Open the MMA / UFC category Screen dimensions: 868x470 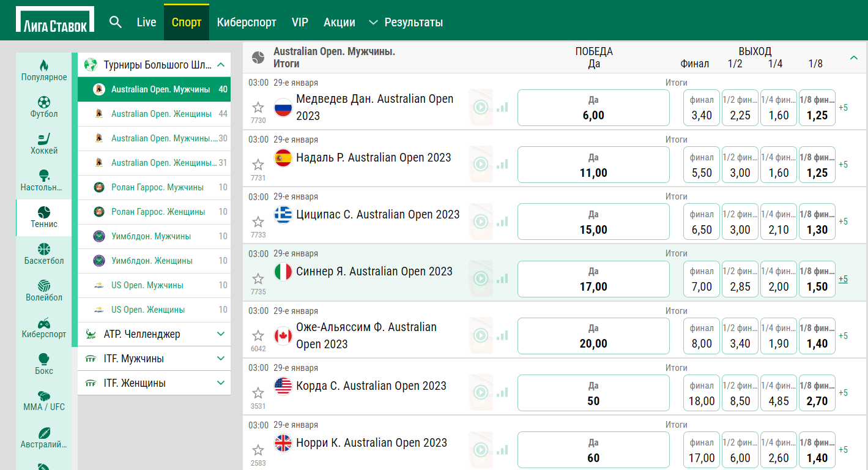click(x=44, y=401)
